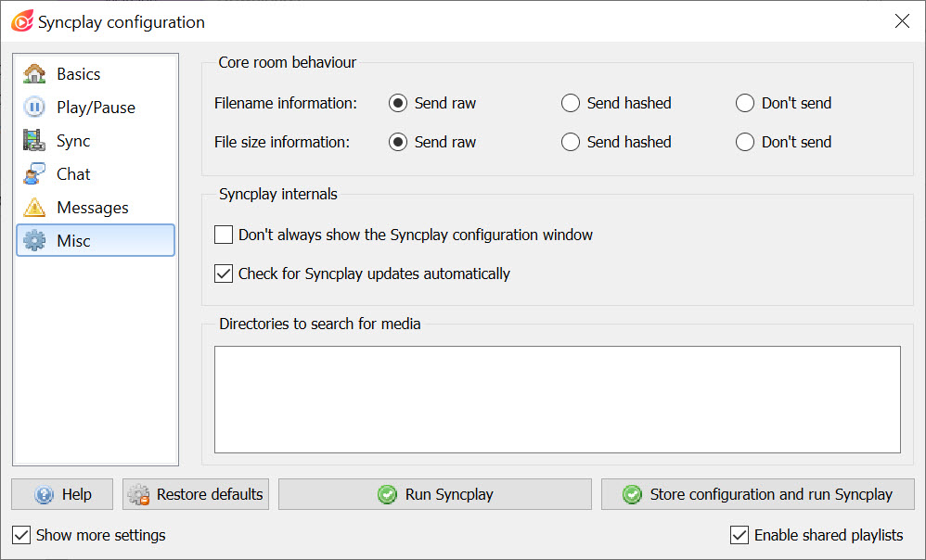Select Send hashed for Filename information
The image size is (926, 560).
tap(571, 103)
